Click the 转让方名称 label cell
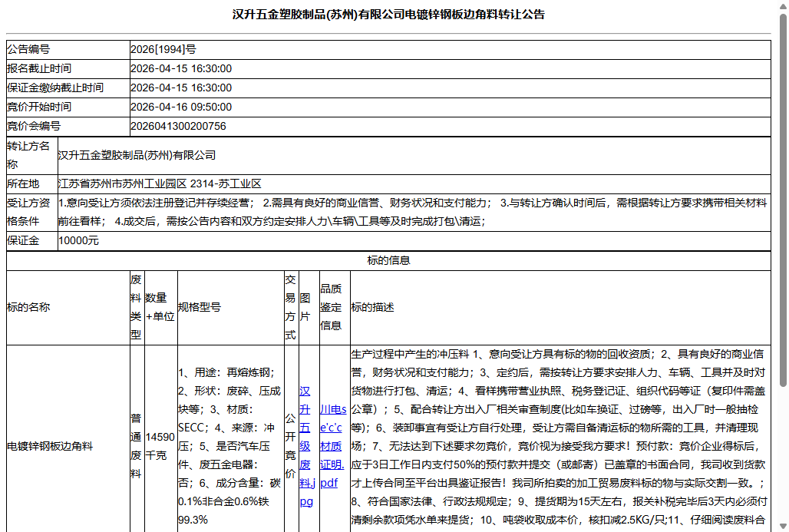 coord(31,156)
